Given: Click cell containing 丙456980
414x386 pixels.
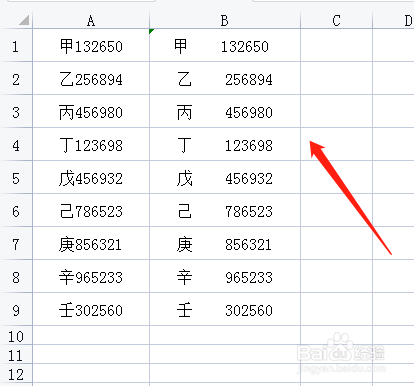Looking at the screenshot, I should 91,111.
